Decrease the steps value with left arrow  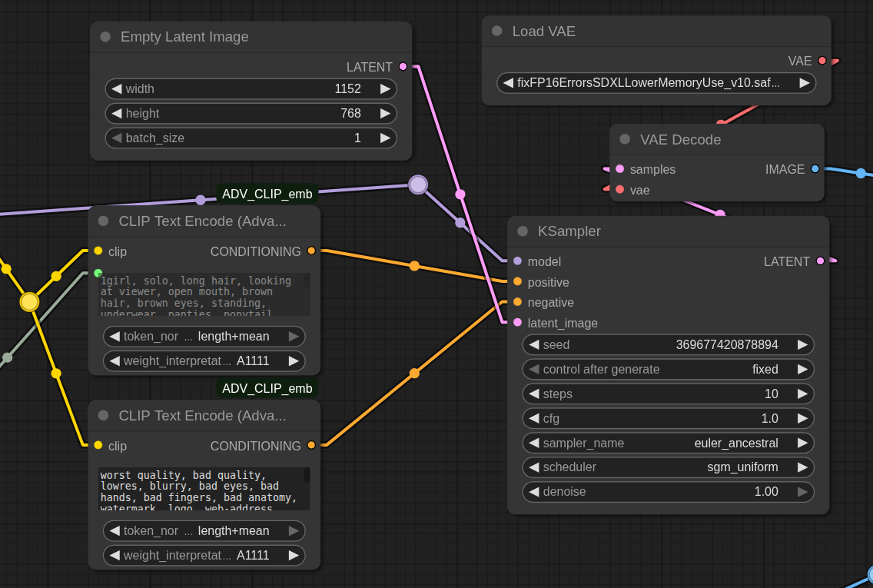click(x=534, y=394)
